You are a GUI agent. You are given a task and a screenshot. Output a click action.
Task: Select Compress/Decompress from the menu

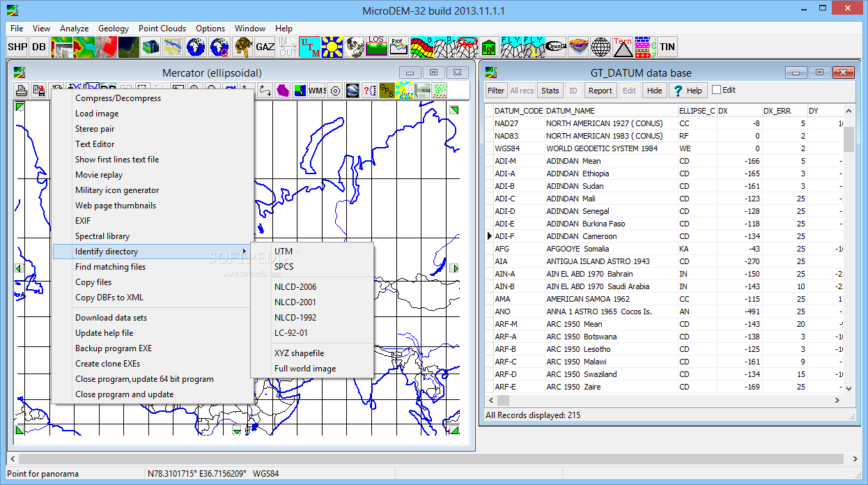coord(153,98)
